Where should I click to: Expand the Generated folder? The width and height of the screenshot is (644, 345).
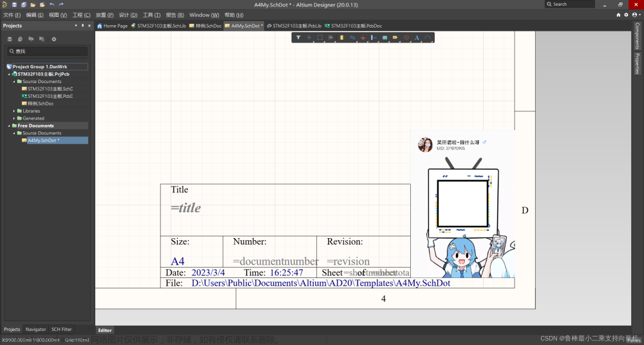pos(14,118)
